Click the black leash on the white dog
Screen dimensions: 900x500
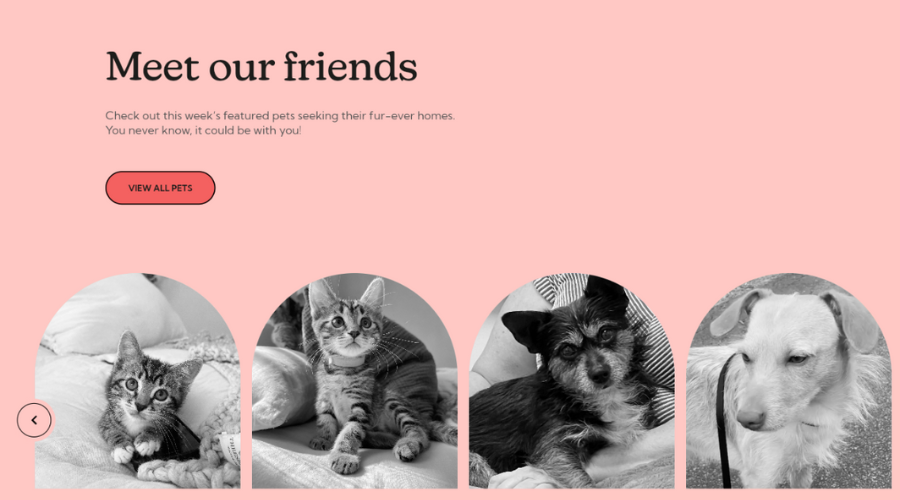pyautogui.click(x=723, y=422)
